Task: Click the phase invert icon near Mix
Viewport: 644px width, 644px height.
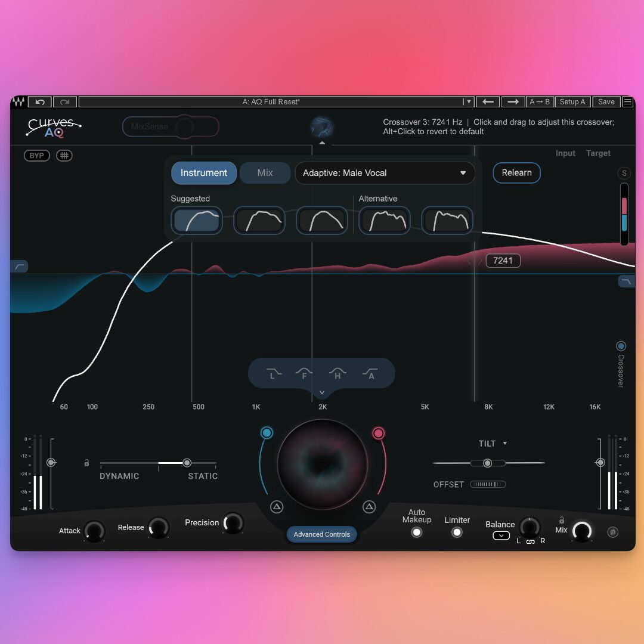Action: pyautogui.click(x=612, y=532)
